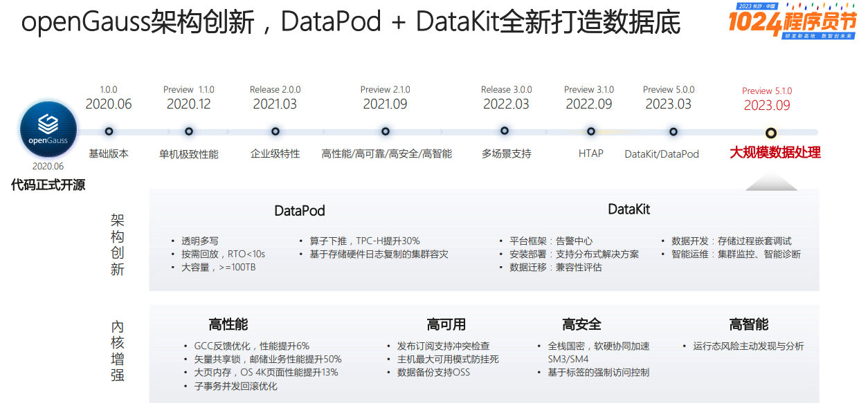Click the 数据备份支持OSS bullet

433,372
